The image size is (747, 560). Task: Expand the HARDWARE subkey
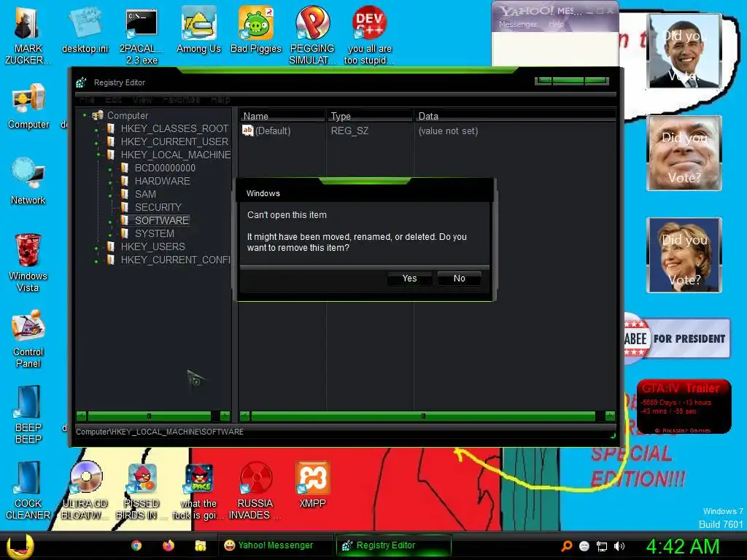click(111, 182)
